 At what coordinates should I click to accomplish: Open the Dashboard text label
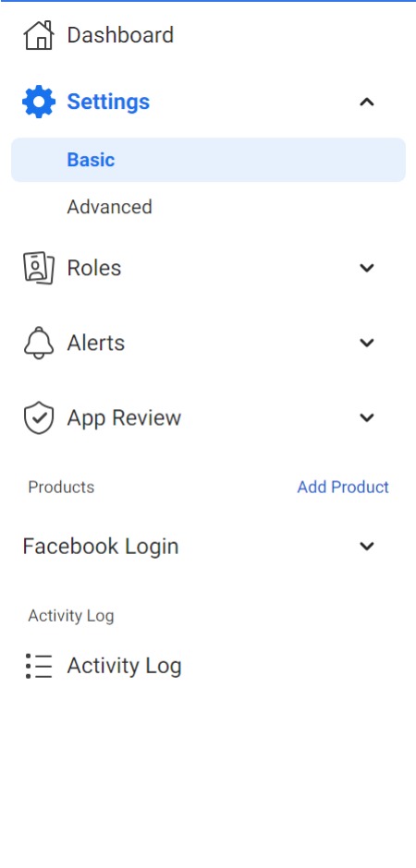pyautogui.click(x=120, y=35)
